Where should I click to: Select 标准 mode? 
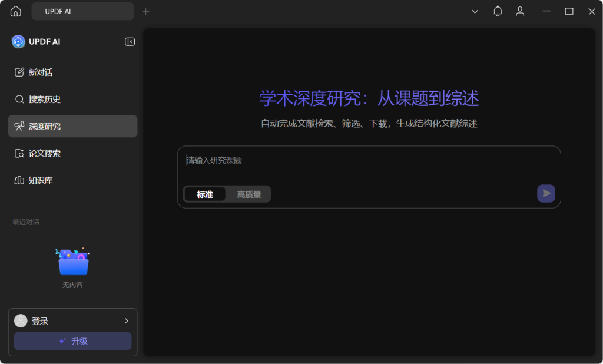tap(205, 194)
